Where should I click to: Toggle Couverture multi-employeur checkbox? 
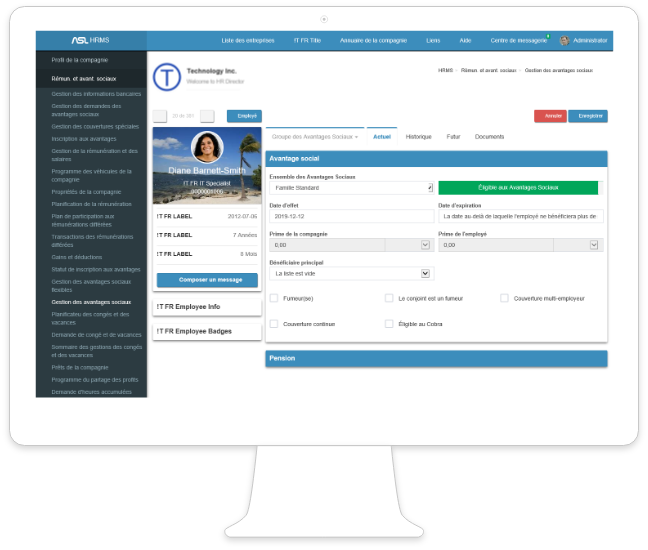[504, 298]
